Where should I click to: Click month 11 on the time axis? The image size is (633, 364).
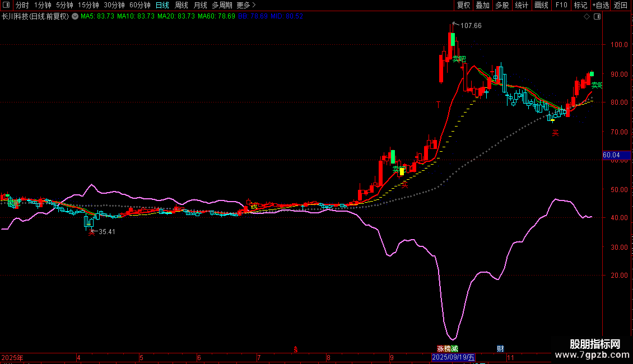(511, 357)
